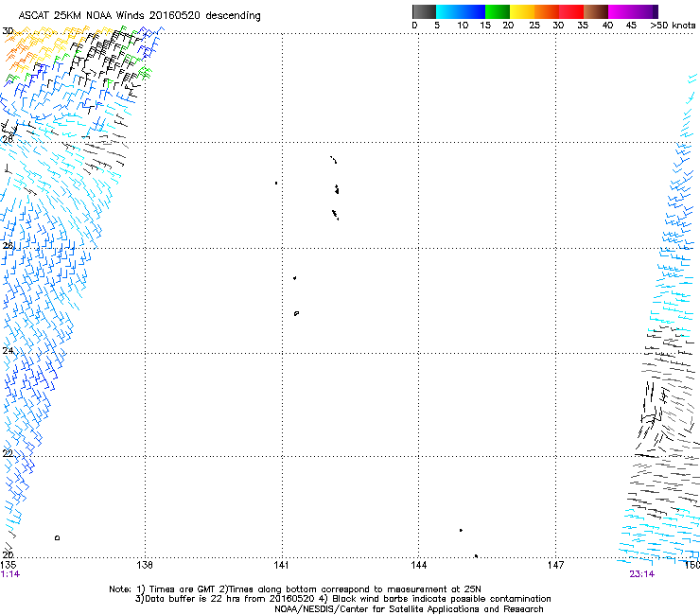700x615 pixels.
Task: Click the '>50 knots' legend label
Action: click(673, 26)
